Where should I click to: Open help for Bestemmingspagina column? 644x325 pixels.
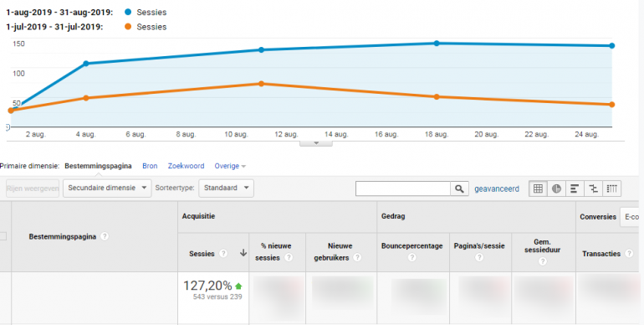(x=105, y=236)
